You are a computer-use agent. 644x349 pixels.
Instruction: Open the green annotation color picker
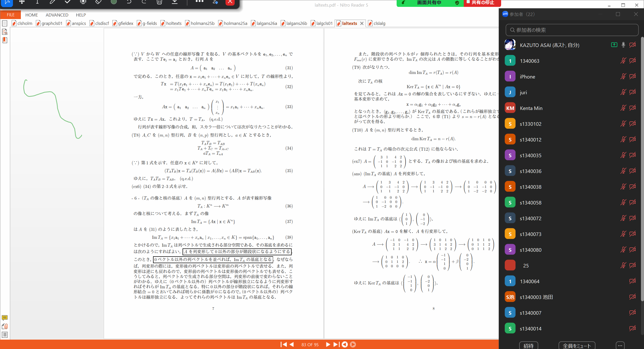(114, 2)
